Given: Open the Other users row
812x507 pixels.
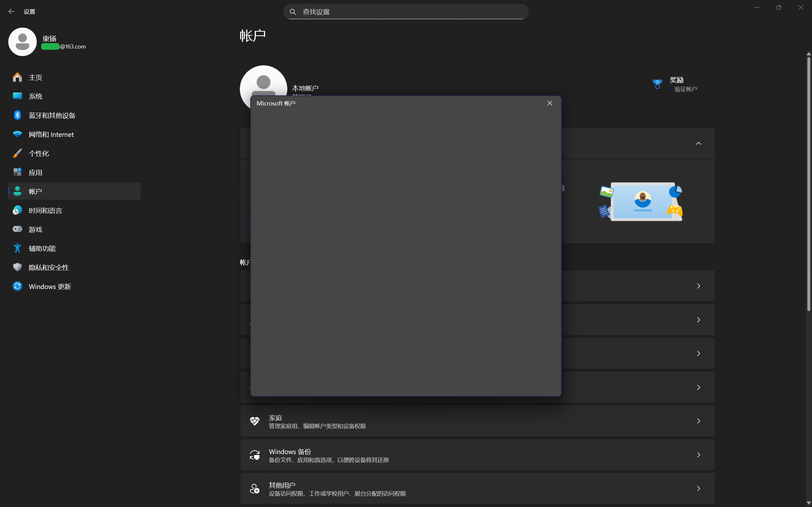Looking at the screenshot, I should [477, 489].
